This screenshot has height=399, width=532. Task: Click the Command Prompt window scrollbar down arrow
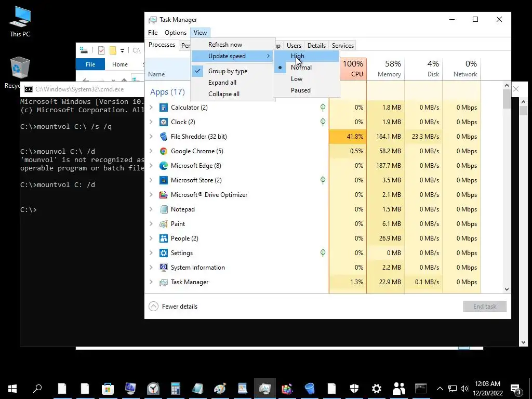(x=523, y=343)
